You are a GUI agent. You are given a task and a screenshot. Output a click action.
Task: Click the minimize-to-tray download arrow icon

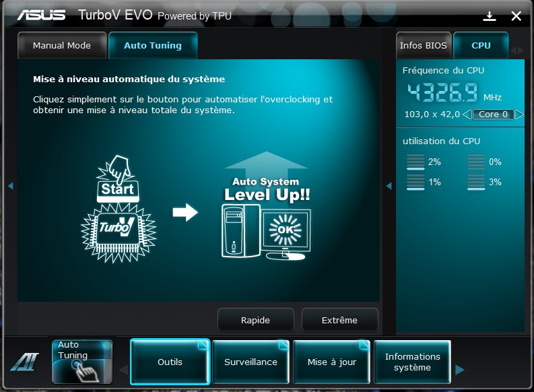[490, 16]
